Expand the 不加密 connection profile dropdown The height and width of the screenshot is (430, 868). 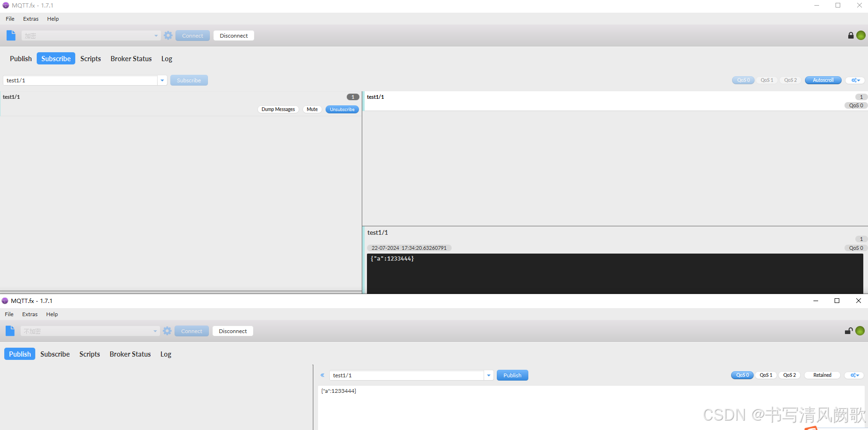[x=155, y=331]
